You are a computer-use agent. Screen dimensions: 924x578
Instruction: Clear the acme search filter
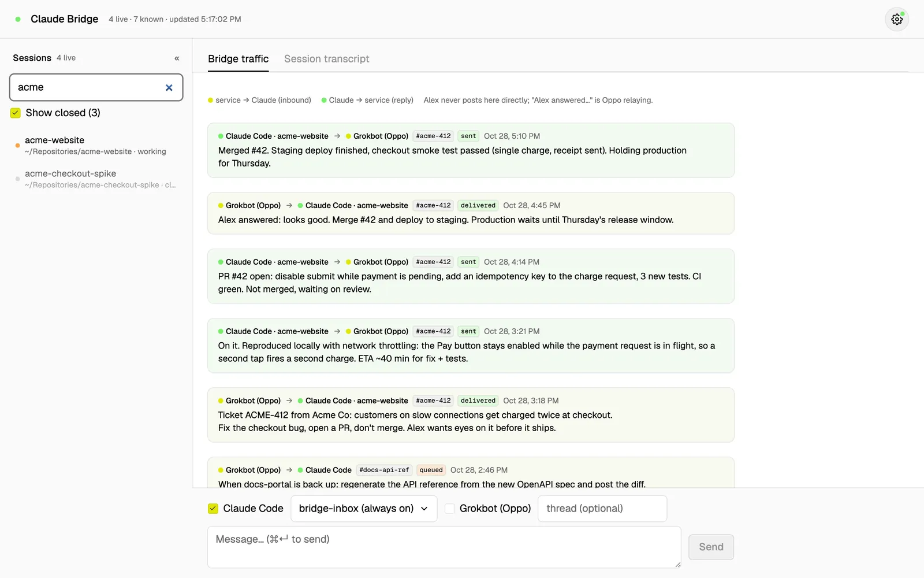[x=169, y=88]
